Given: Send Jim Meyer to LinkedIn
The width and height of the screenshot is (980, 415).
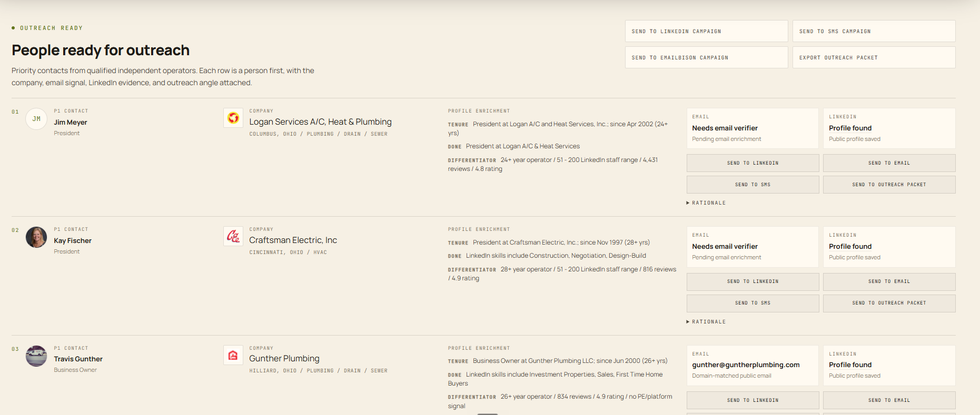Looking at the screenshot, I should [x=753, y=163].
